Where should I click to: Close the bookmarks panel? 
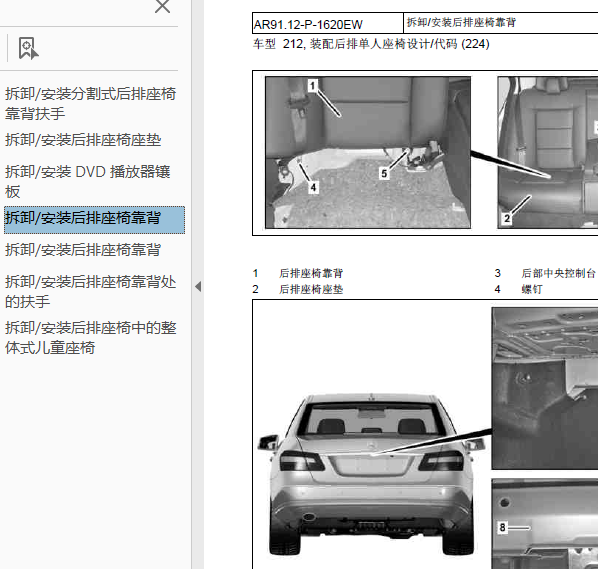point(162,6)
